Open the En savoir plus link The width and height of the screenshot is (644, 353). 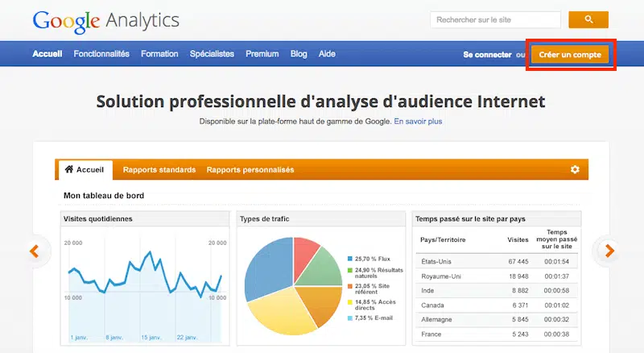(418, 122)
